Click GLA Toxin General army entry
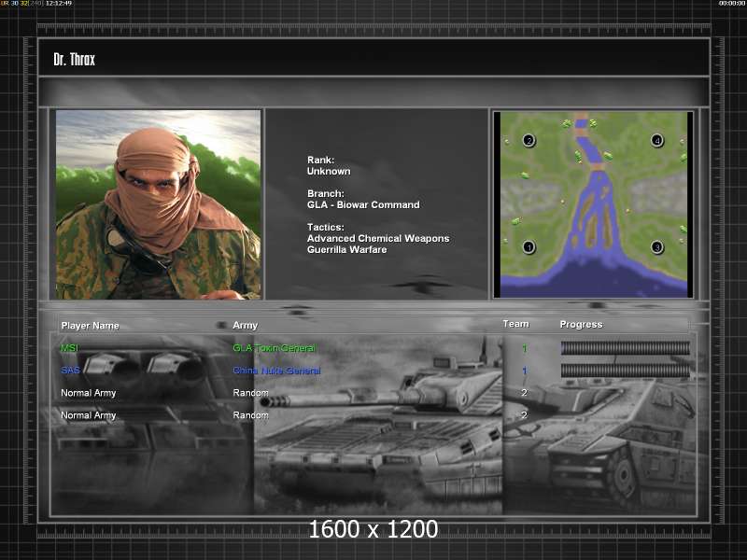The image size is (747, 560). tap(274, 348)
